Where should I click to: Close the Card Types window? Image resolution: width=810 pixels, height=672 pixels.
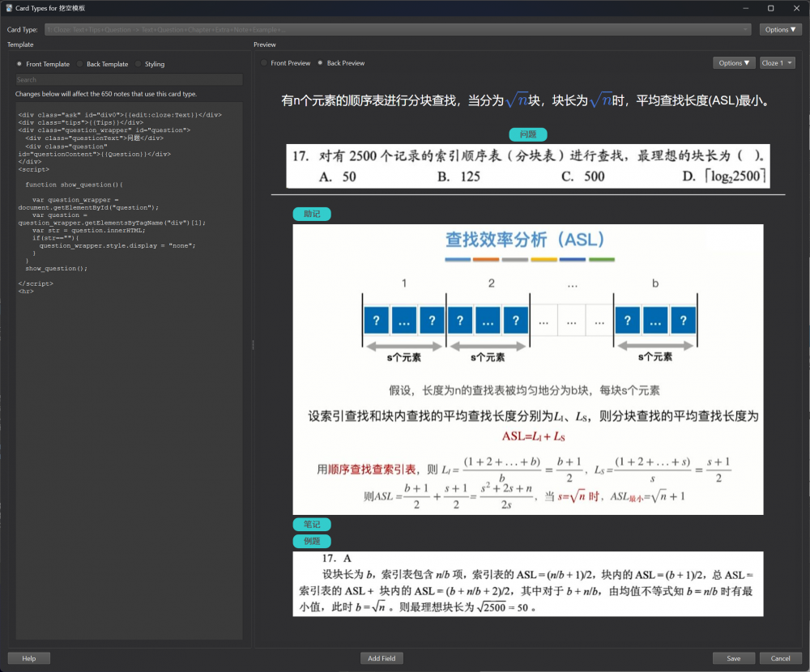[796, 8]
